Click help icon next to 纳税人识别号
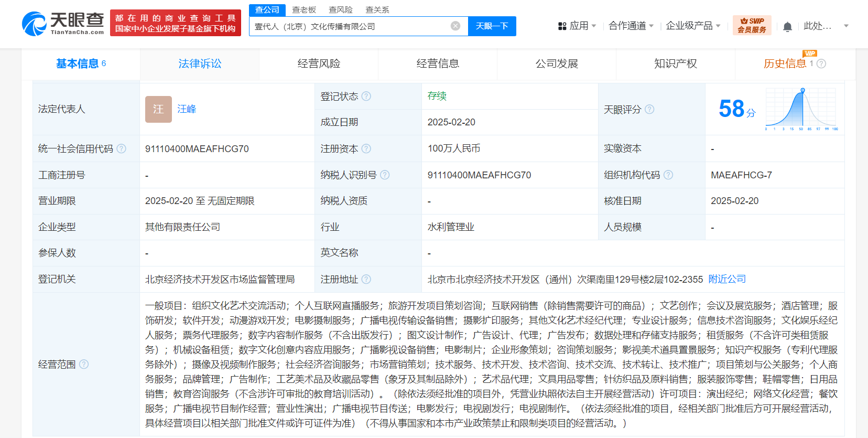The width and height of the screenshot is (868, 438). [385, 175]
